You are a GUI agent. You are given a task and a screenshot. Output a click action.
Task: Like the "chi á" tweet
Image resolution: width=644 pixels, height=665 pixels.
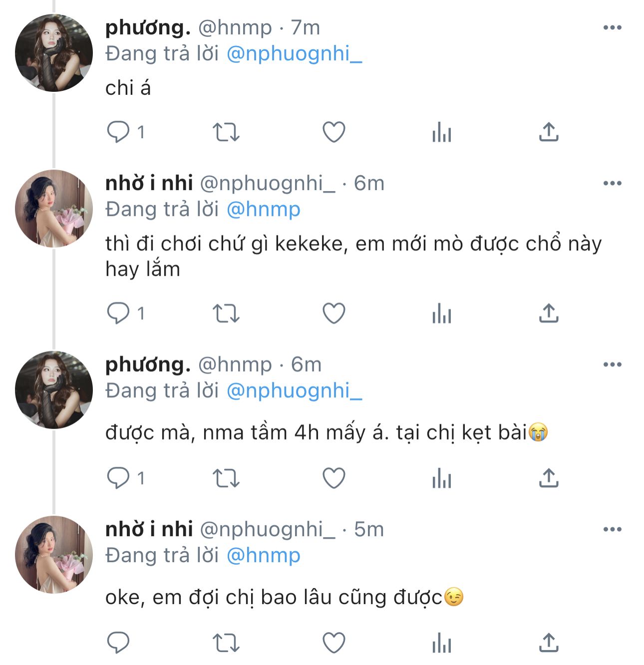pos(333,132)
